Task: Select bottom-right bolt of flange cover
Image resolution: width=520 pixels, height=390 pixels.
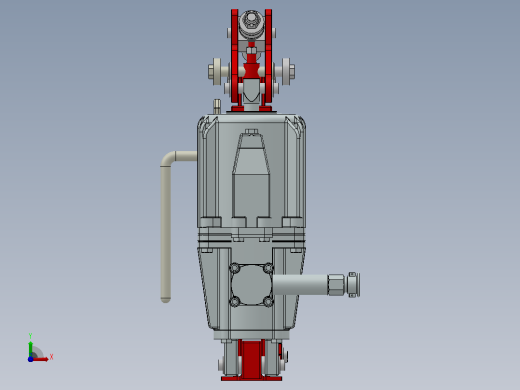Action: click(x=268, y=302)
